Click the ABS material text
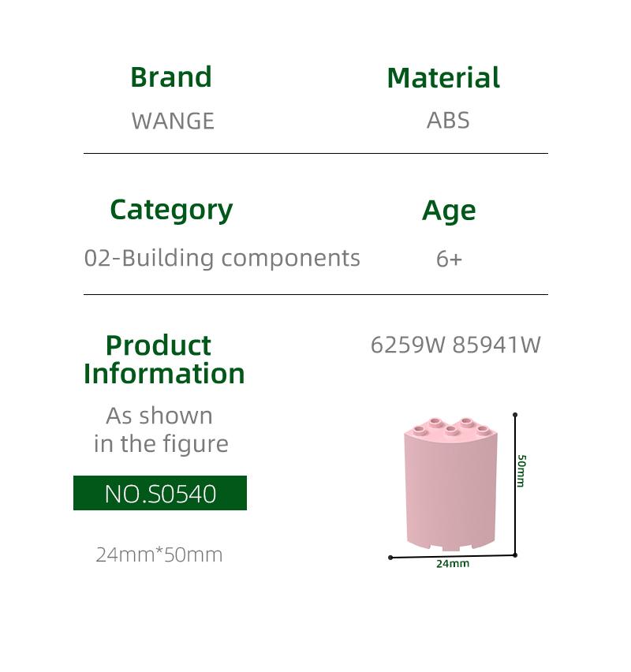 (448, 121)
